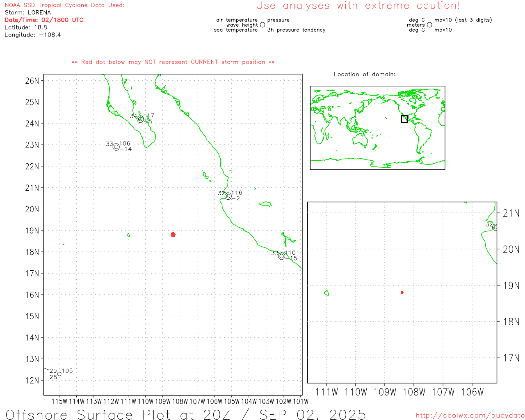
Task: Click the red storm position dot on main map
Action: [x=173, y=235]
